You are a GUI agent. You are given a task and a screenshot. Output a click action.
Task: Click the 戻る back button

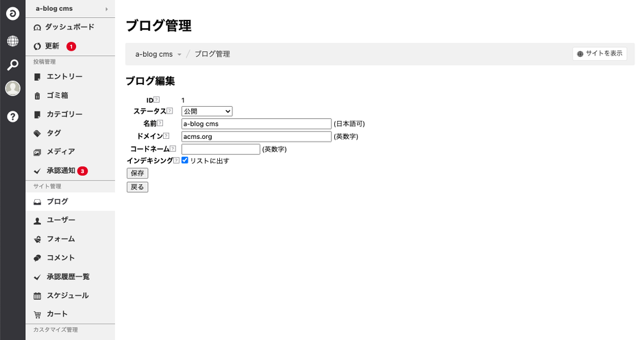tap(138, 187)
